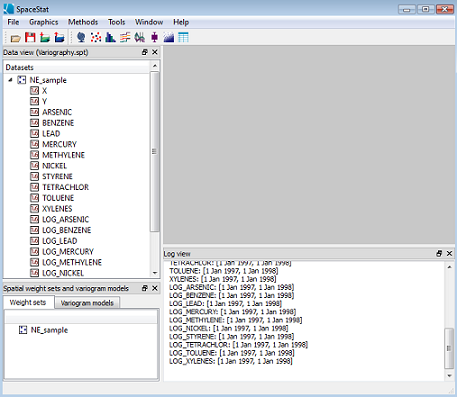Click the NE_sample dataset icon in Data view
457x397 pixels.
click(22, 80)
